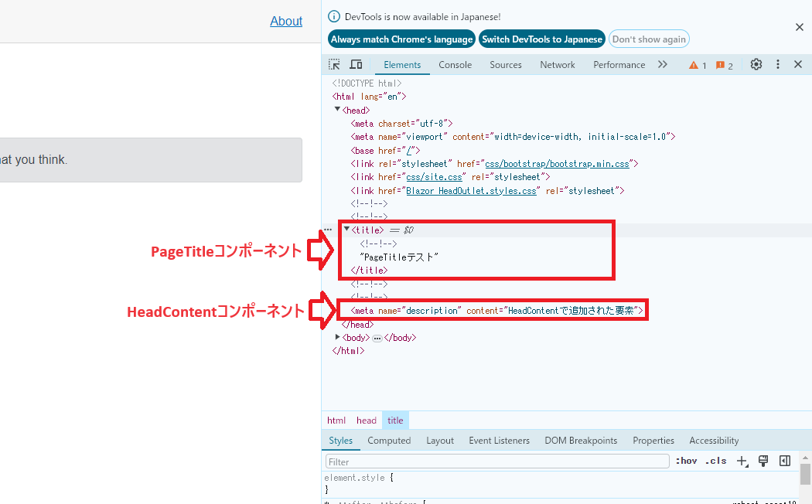Activate the inspect element picker icon

(x=335, y=64)
